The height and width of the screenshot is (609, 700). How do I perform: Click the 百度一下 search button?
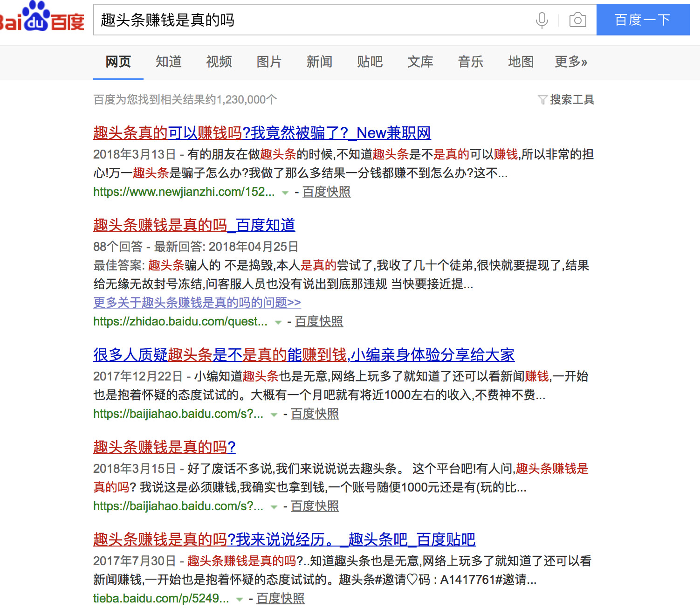click(x=643, y=20)
